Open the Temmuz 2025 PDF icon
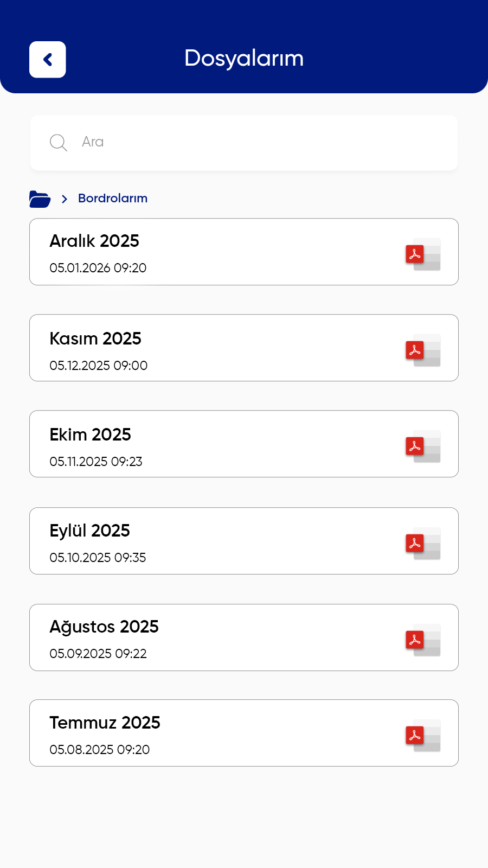This screenshot has height=868, width=488. [x=422, y=735]
